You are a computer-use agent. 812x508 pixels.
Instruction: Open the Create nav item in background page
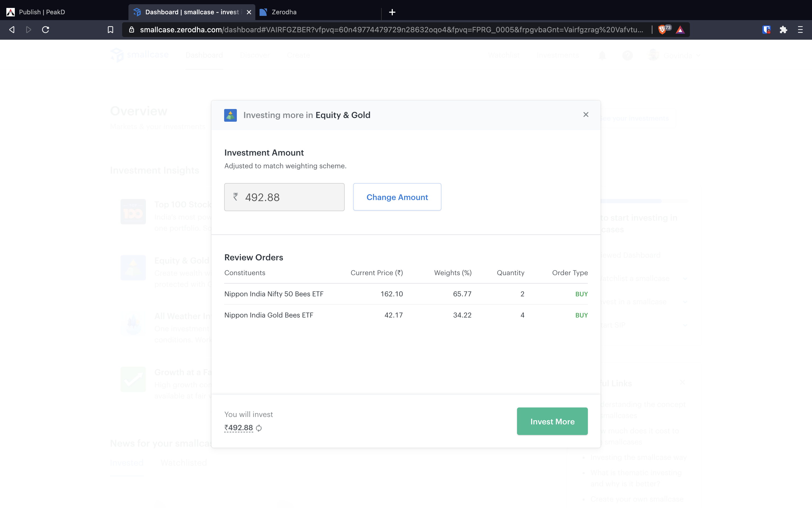(298, 55)
